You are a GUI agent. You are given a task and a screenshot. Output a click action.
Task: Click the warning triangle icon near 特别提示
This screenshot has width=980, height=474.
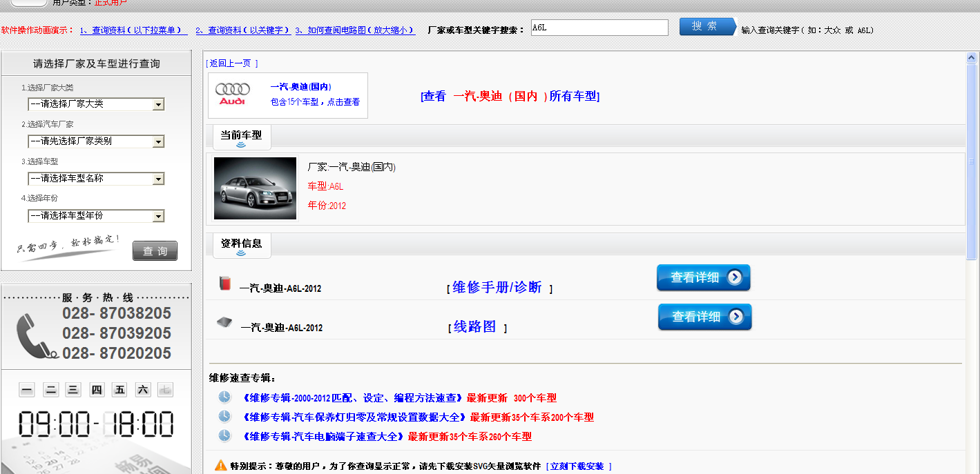point(221,465)
